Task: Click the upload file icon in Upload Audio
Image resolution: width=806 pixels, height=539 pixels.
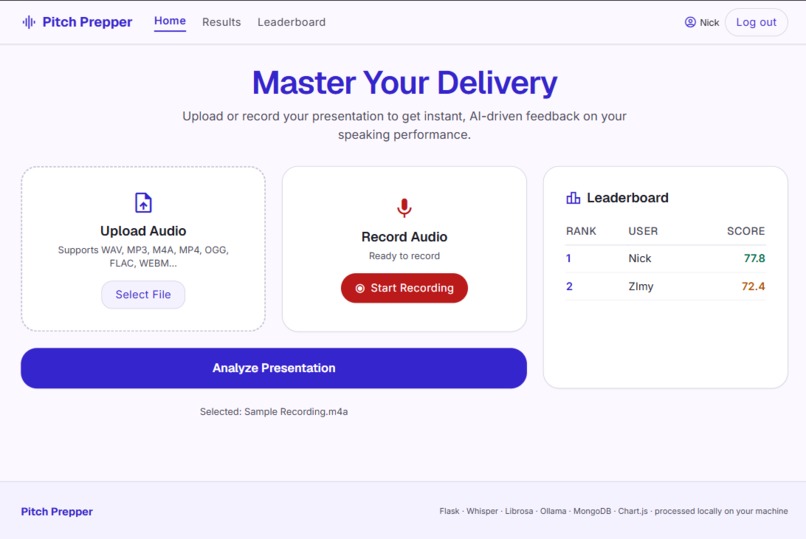Action: click(143, 202)
